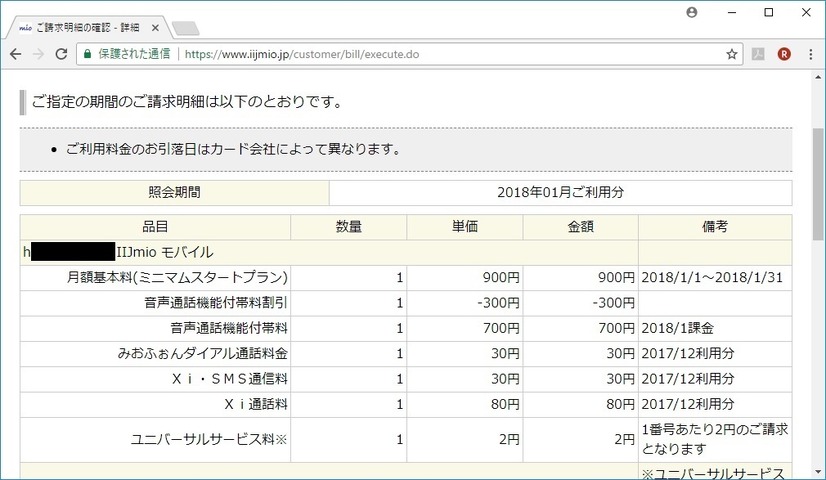Click みおふぉんダイアル通話料金 item
826x480 pixels.
[x=203, y=353]
